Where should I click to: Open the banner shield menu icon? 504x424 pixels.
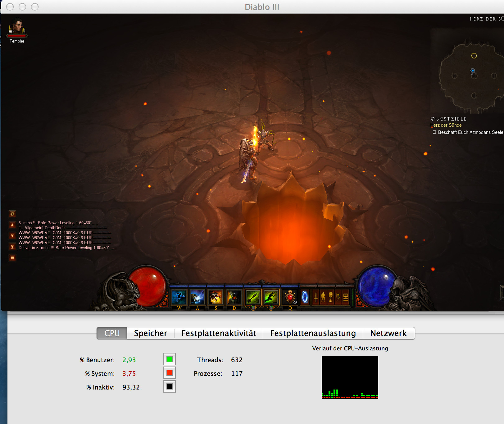[x=338, y=297]
